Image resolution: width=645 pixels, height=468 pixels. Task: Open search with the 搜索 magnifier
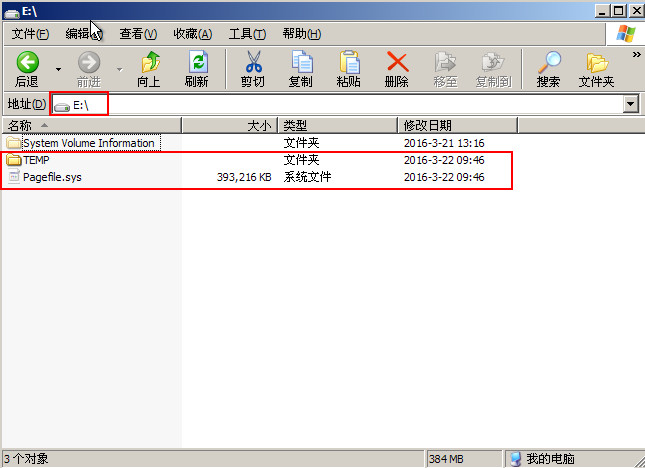point(548,69)
